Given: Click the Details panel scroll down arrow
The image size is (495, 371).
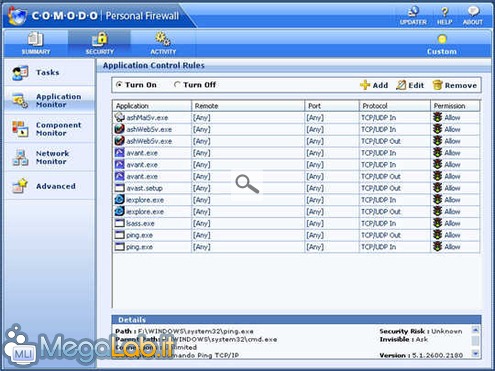Looking at the screenshot, I should click(476, 354).
